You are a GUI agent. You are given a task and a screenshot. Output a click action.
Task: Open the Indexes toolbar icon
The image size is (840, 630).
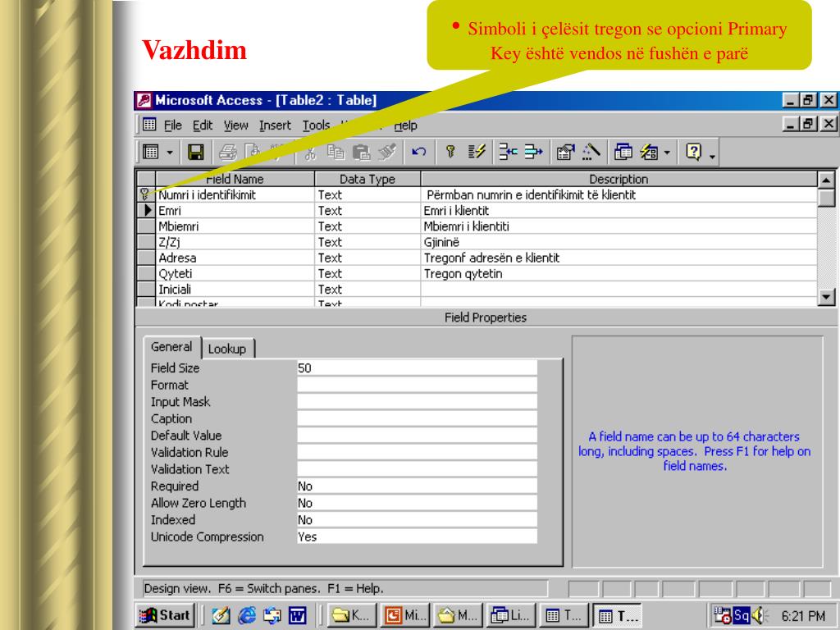click(x=477, y=153)
